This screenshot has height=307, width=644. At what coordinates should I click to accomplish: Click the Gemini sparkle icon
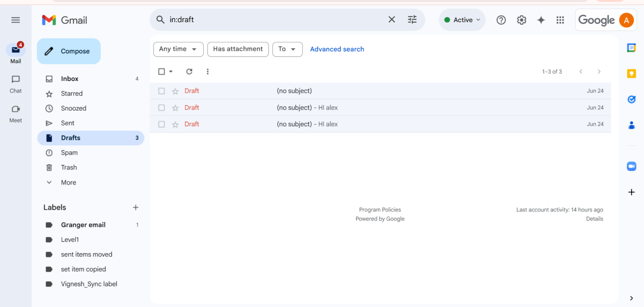[x=540, y=20]
